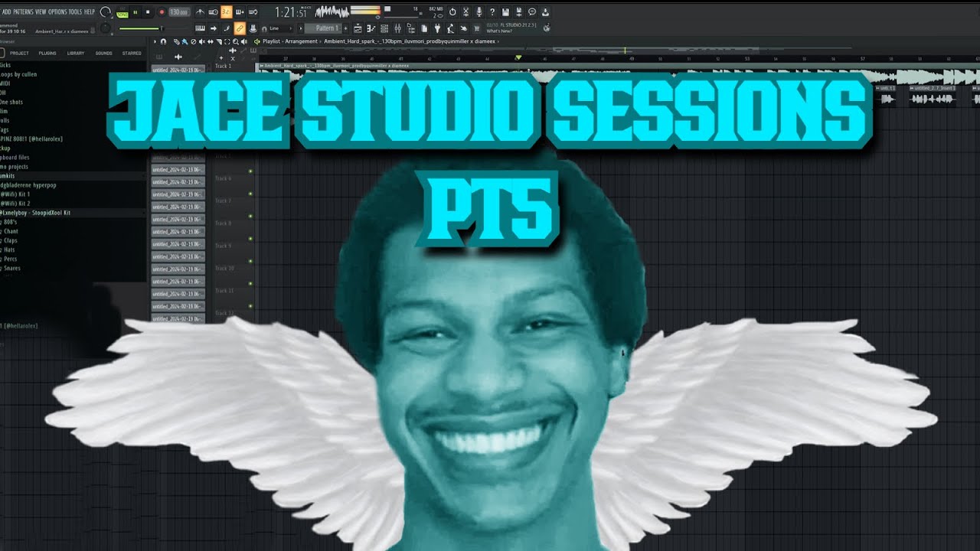Mute Track 6 with its green switch
Screen dimensions: 980x551
(250, 194)
